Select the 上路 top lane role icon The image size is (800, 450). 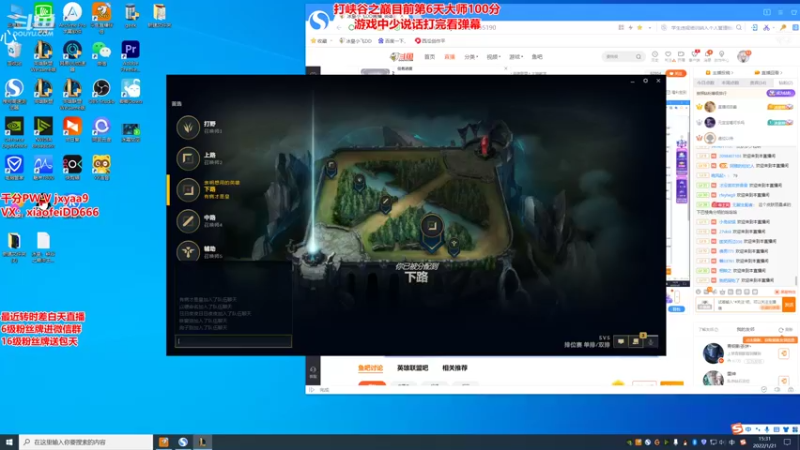(188, 159)
